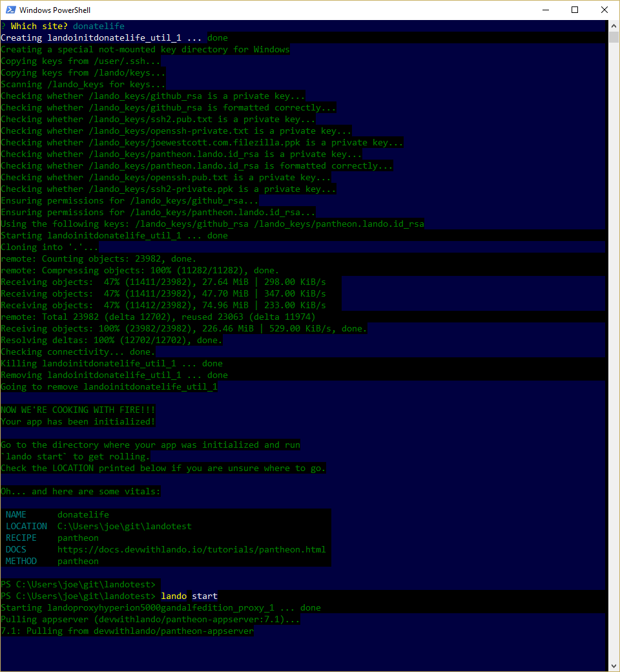Close the Windows PowerShell window
The height and width of the screenshot is (672, 620).
click(x=604, y=10)
